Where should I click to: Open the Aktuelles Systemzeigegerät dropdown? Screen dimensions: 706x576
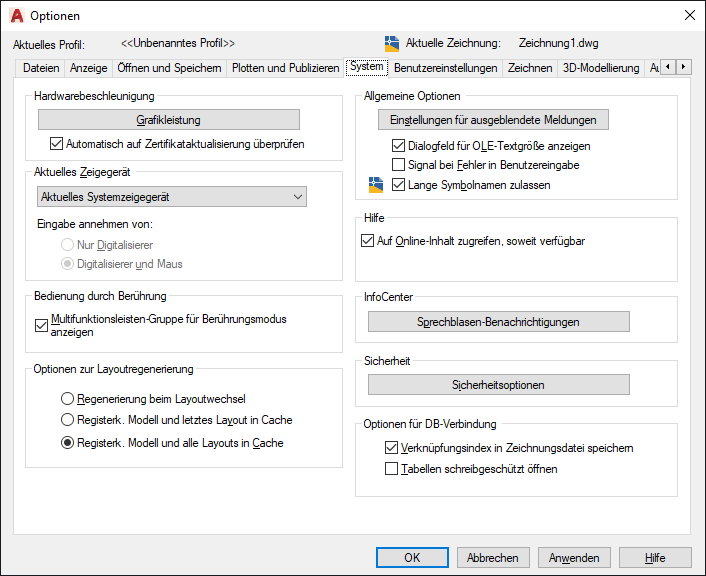pyautogui.click(x=170, y=197)
